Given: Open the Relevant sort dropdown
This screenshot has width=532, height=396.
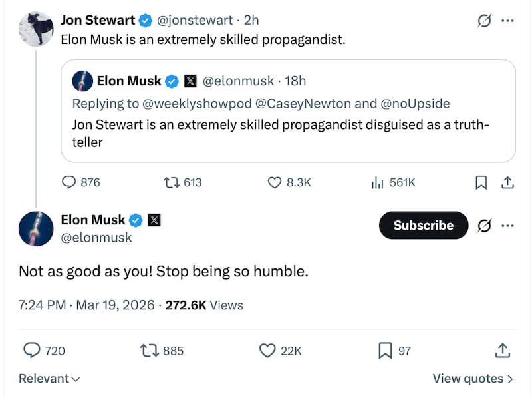Looking at the screenshot, I should tap(48, 378).
